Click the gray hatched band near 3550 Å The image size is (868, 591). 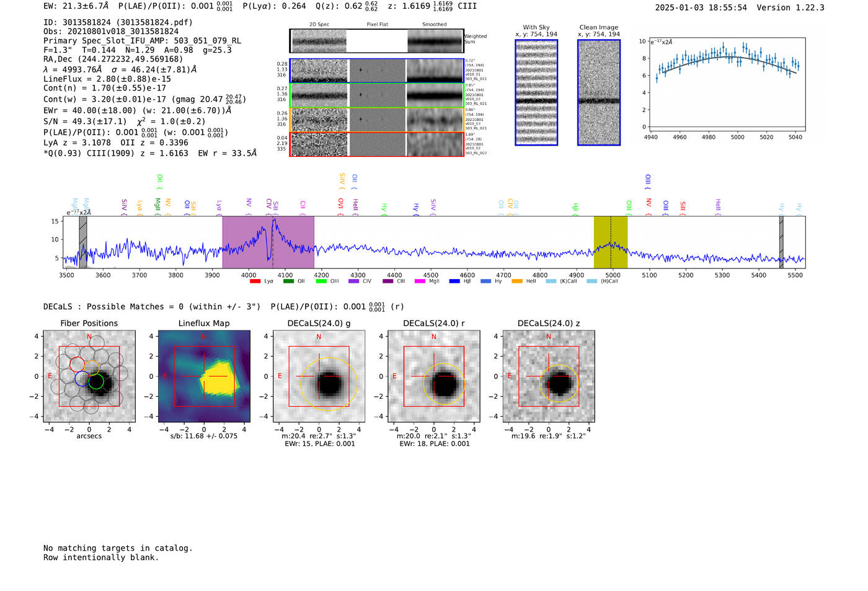83,242
